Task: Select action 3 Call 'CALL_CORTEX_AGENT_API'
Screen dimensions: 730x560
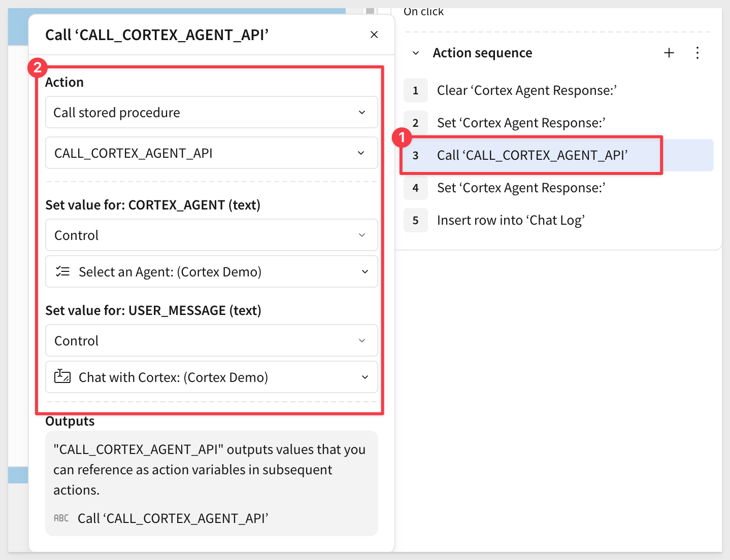Action: [x=532, y=155]
